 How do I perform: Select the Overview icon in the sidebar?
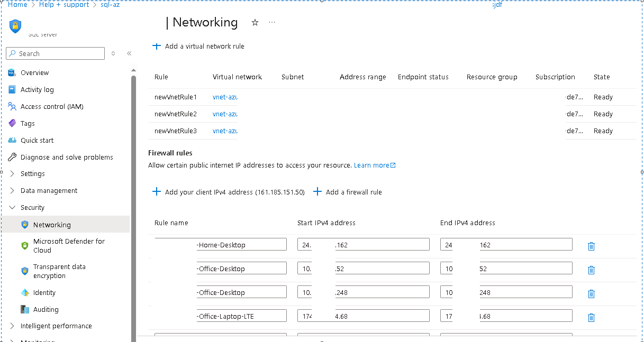(x=12, y=72)
